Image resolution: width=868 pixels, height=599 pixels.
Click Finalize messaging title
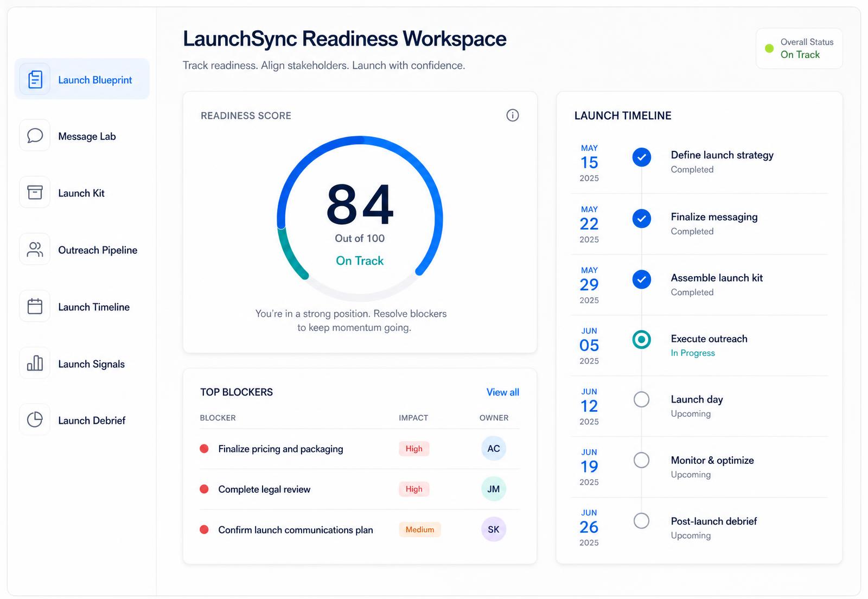[714, 217]
